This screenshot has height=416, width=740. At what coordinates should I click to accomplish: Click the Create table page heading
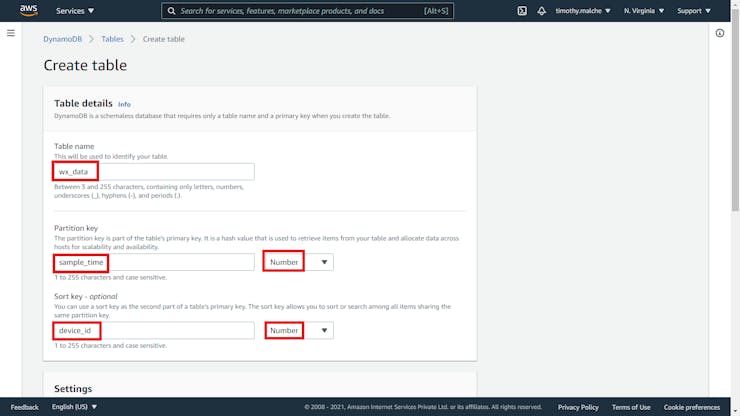[85, 65]
